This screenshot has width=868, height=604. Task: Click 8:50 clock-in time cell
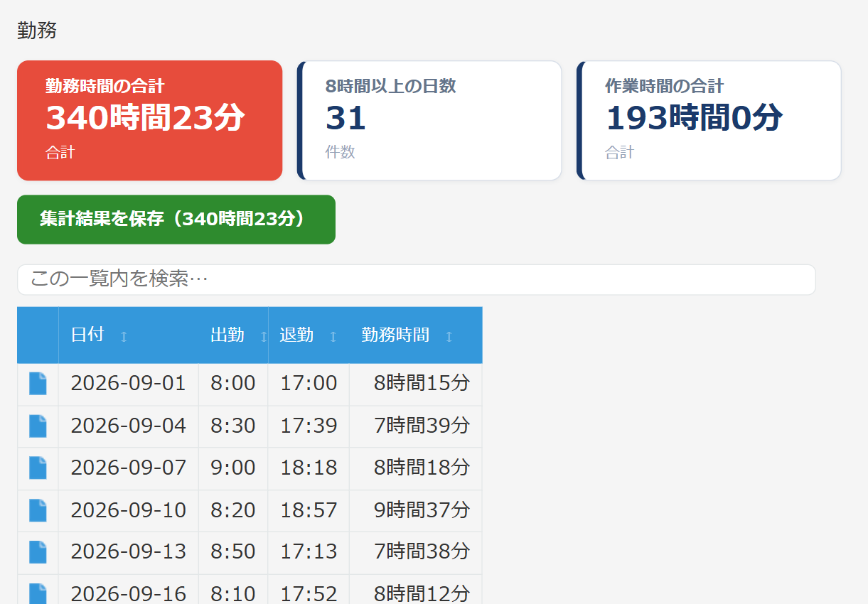click(x=233, y=551)
